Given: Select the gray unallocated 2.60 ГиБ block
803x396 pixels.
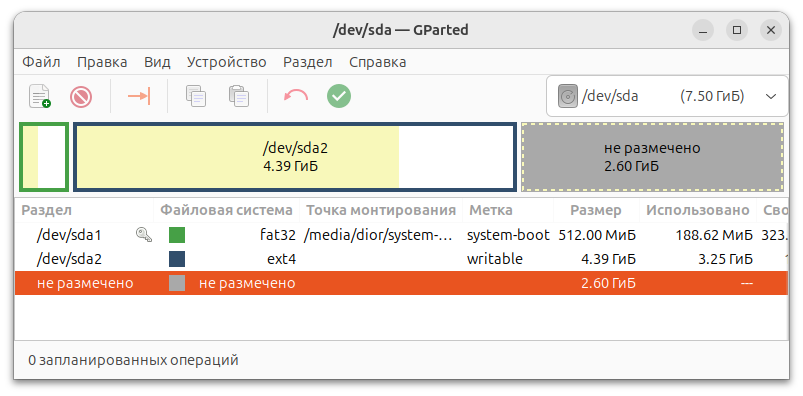Looking at the screenshot, I should 652,157.
